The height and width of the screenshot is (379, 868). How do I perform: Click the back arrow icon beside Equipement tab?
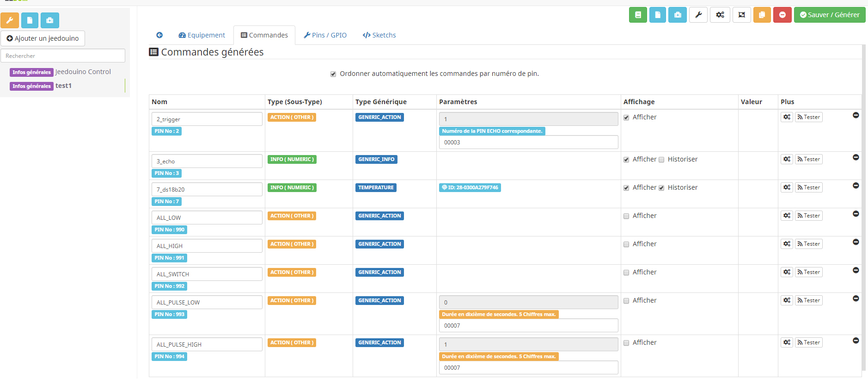coord(159,35)
